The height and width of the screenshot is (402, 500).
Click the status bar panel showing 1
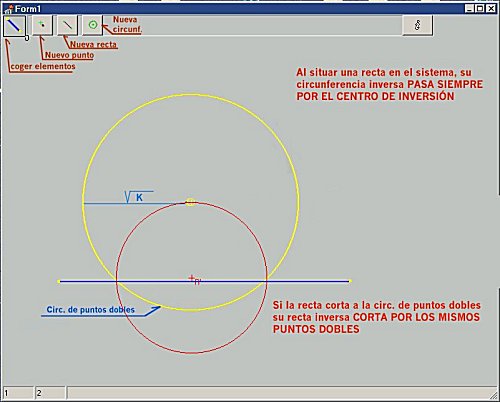pyautogui.click(x=18, y=393)
